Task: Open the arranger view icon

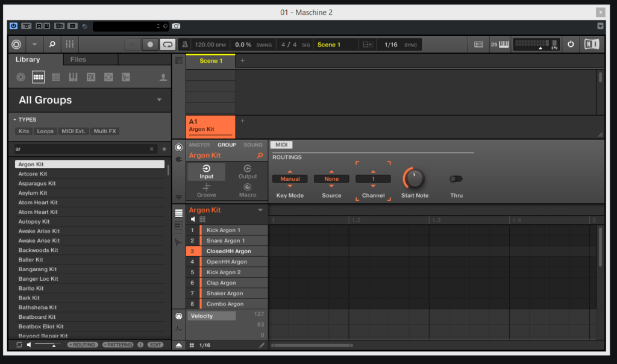Action: [178, 61]
